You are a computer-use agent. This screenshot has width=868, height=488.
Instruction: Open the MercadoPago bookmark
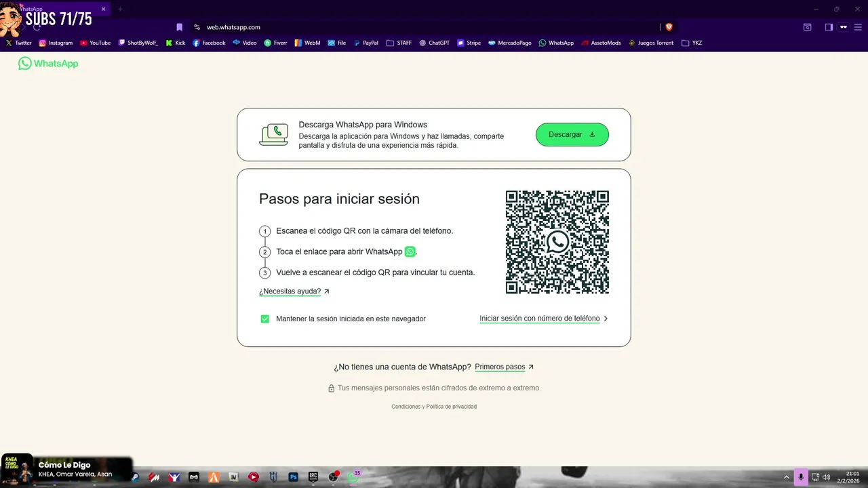click(510, 43)
